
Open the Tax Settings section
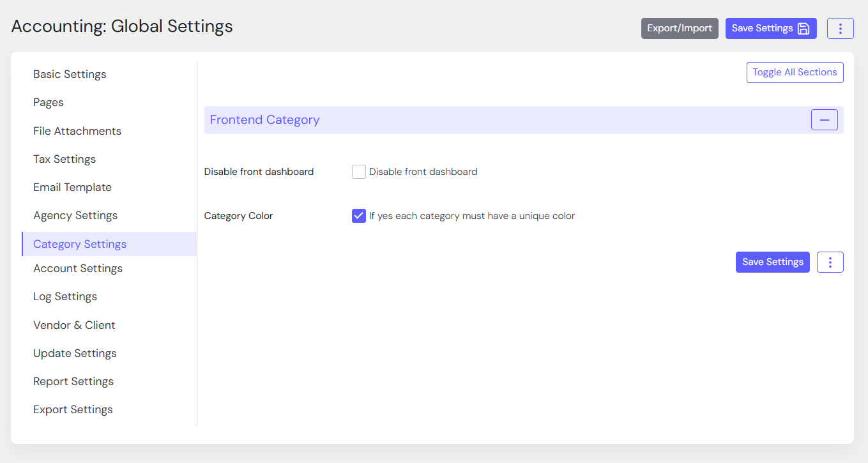point(65,159)
